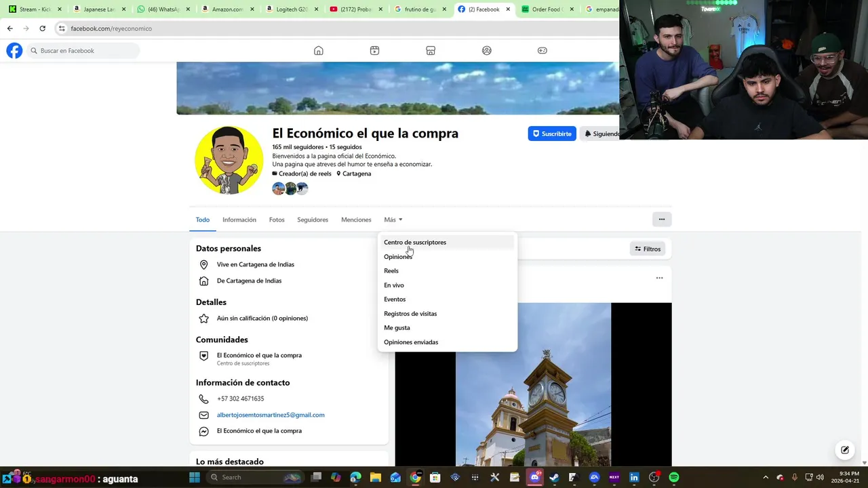The width and height of the screenshot is (868, 488).
Task: Open Microsoft Store from the taskbar
Action: point(435,477)
